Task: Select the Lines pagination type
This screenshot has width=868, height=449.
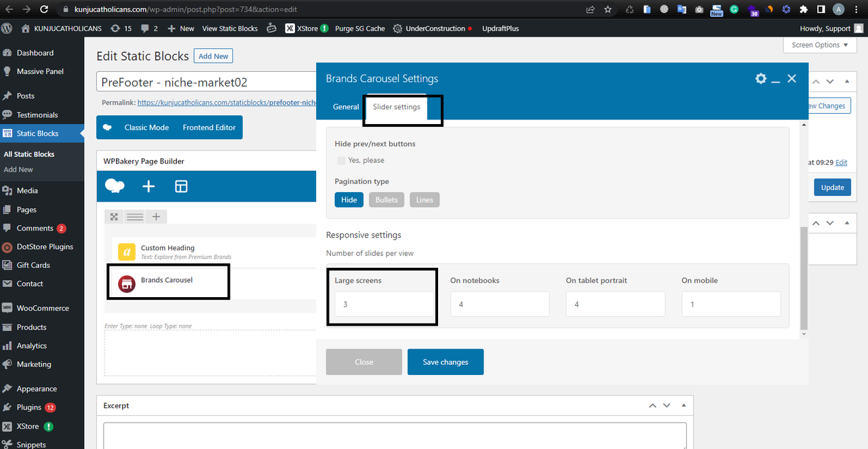Action: point(425,200)
